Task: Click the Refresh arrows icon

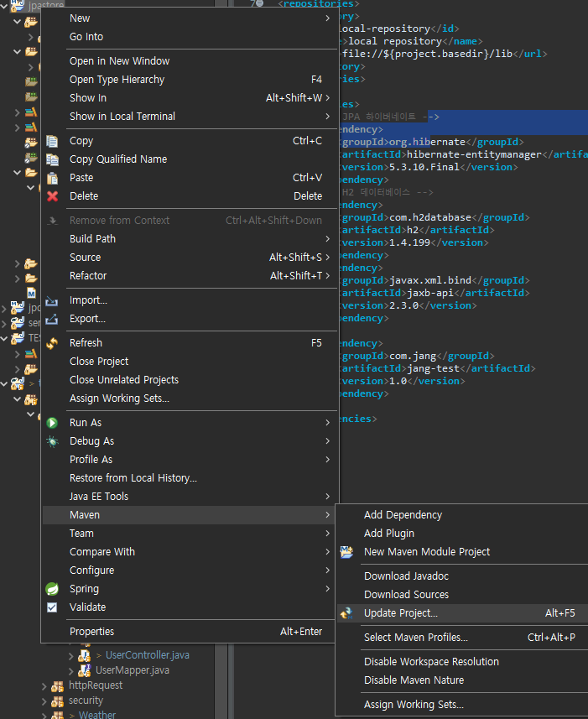Action: click(52, 343)
